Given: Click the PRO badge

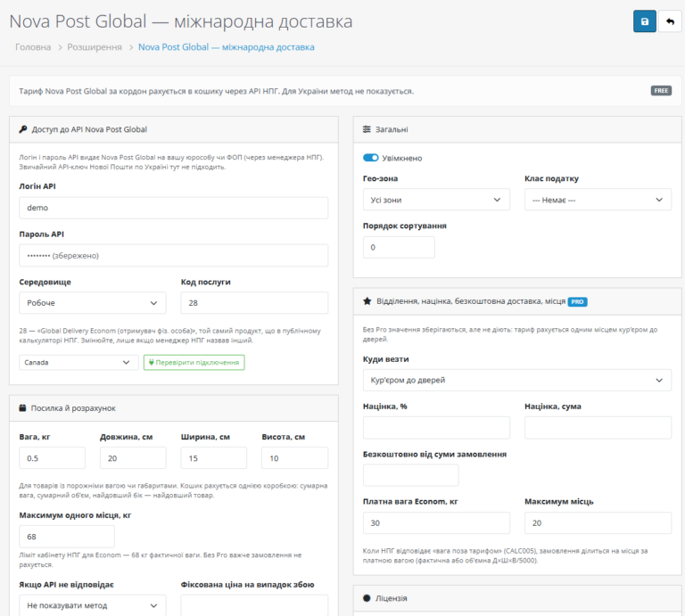Looking at the screenshot, I should pyautogui.click(x=578, y=301).
